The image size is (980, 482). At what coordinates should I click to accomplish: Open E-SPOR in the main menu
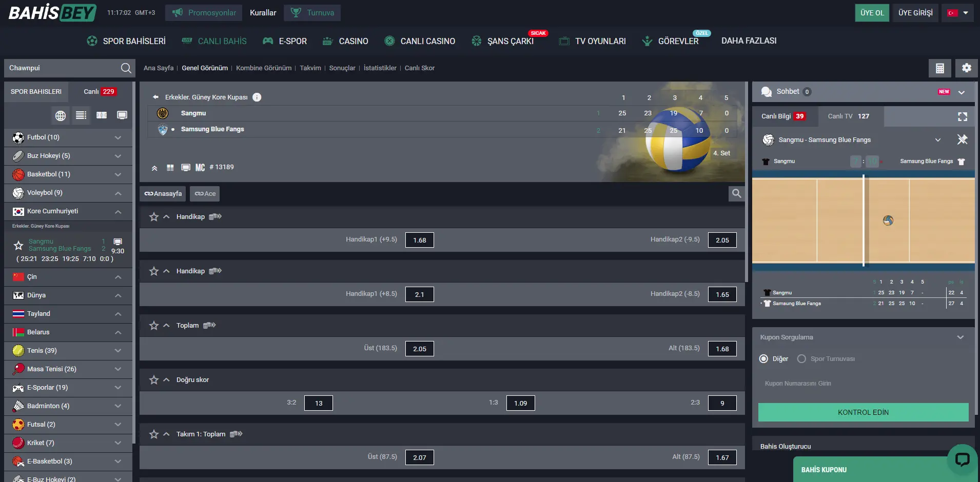click(285, 41)
